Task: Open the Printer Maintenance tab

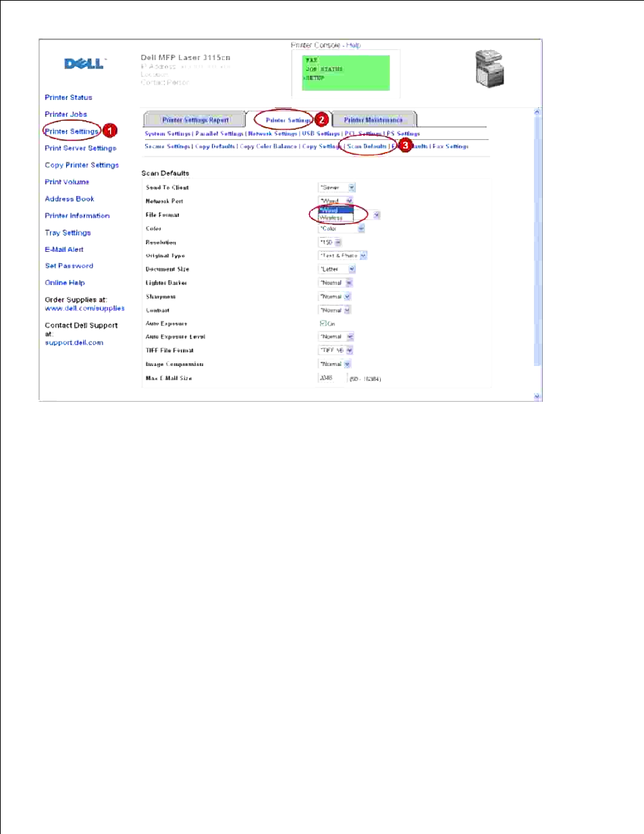Action: (x=373, y=120)
